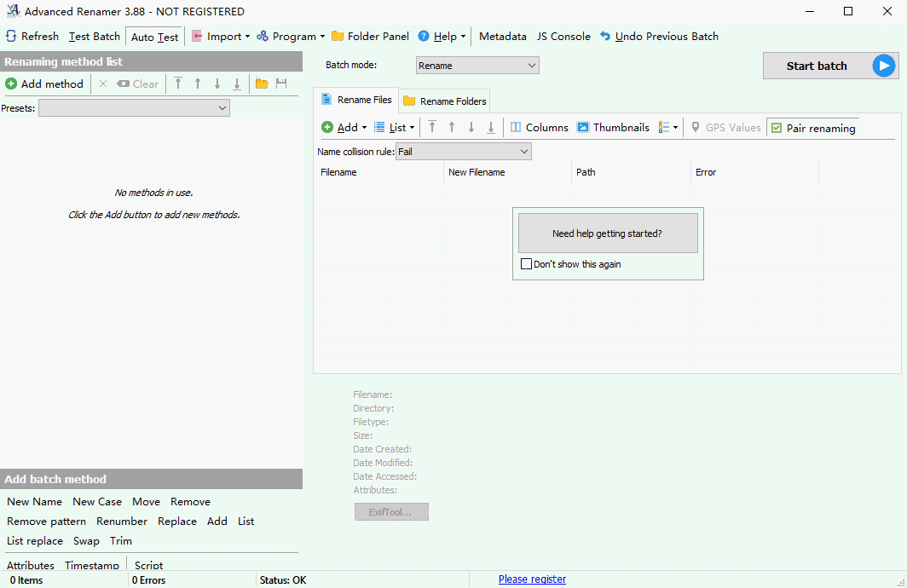Click Undo Previous Batch icon

[605, 37]
